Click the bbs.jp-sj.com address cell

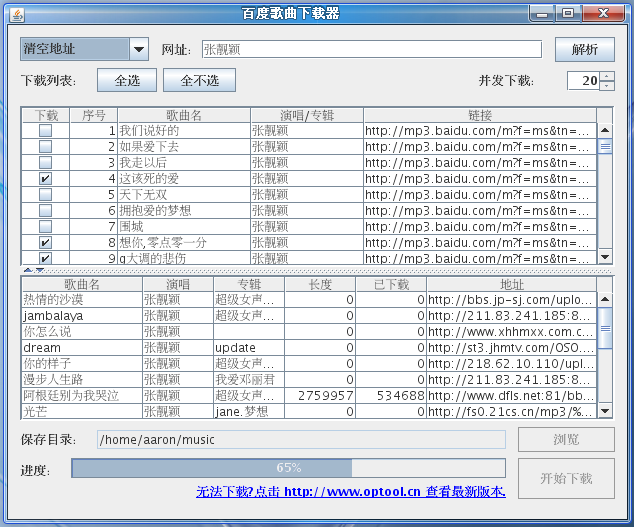(511, 300)
